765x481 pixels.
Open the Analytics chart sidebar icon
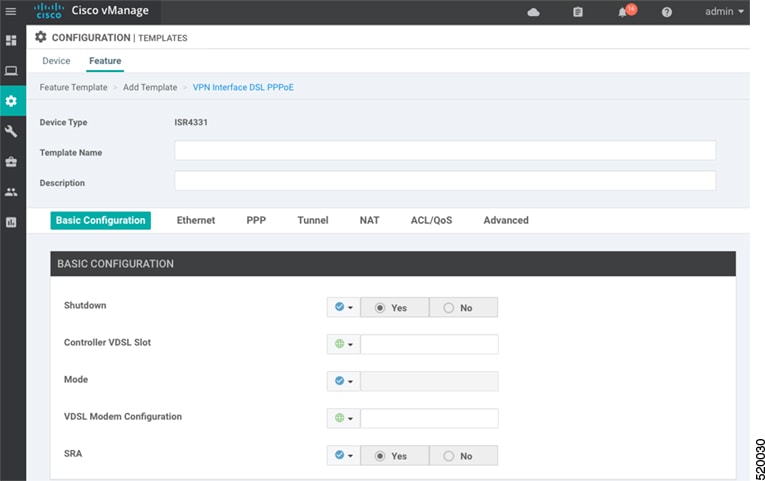pyautogui.click(x=11, y=222)
